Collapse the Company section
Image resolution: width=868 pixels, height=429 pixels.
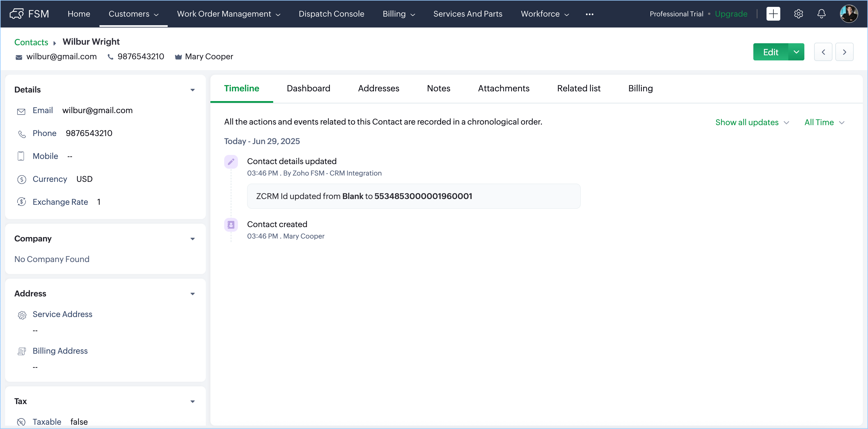point(192,239)
